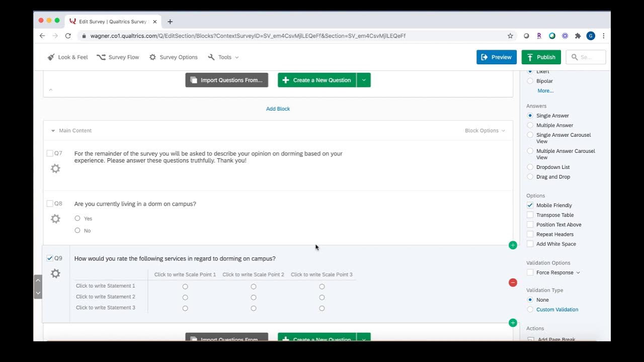Open Survey Options
The width and height of the screenshot is (644, 362).
[x=173, y=57]
